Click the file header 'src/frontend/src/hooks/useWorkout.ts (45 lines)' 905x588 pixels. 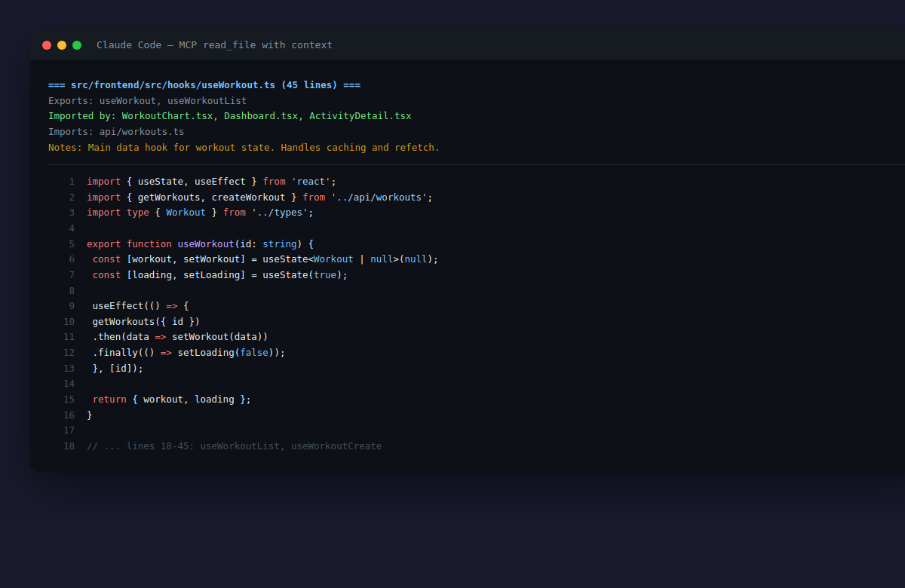tap(204, 85)
